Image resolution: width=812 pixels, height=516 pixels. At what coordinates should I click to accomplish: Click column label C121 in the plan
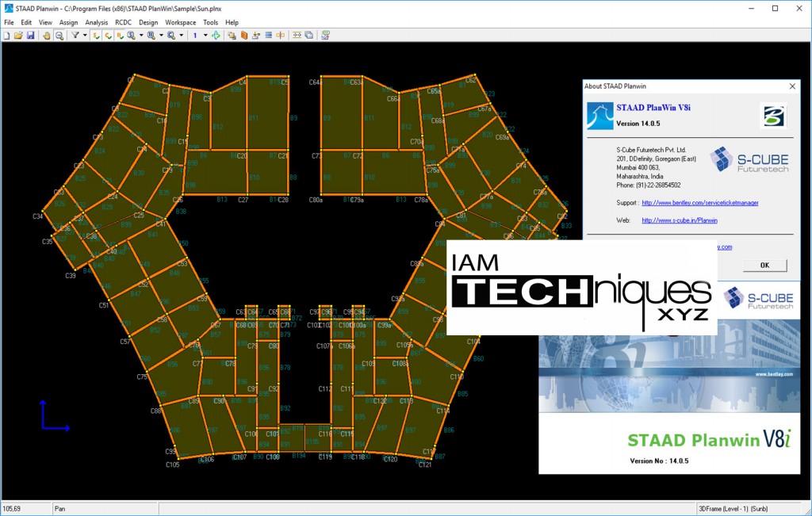click(x=425, y=464)
